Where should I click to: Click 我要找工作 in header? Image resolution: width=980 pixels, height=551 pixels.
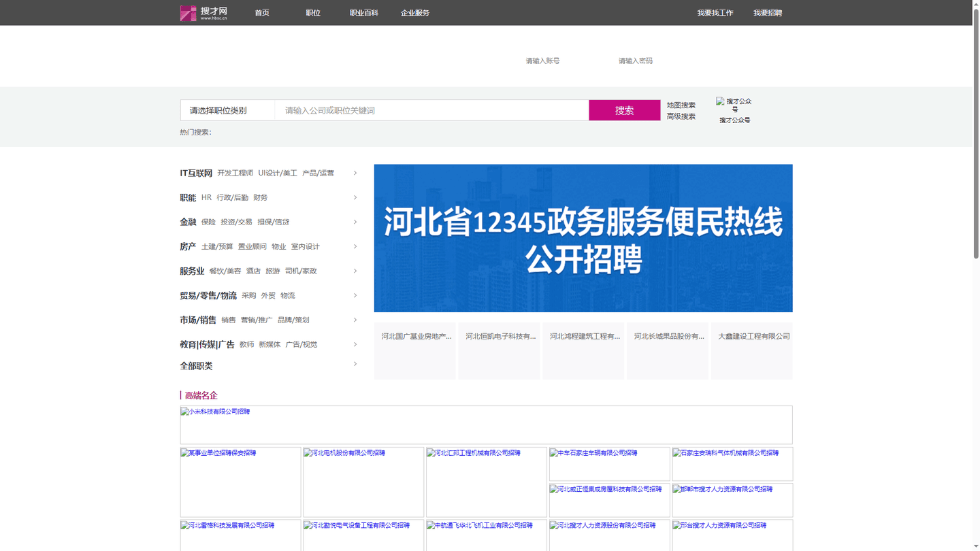[x=715, y=13]
